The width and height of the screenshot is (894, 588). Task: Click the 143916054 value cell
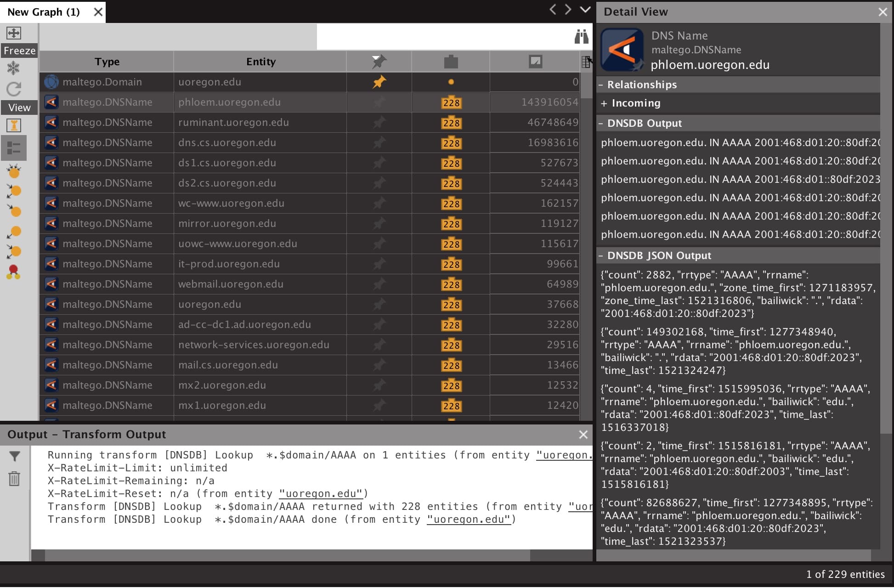click(534, 102)
